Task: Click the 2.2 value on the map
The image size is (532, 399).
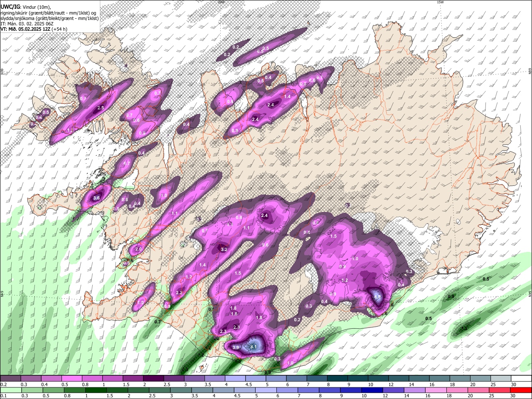Action: click(x=180, y=293)
